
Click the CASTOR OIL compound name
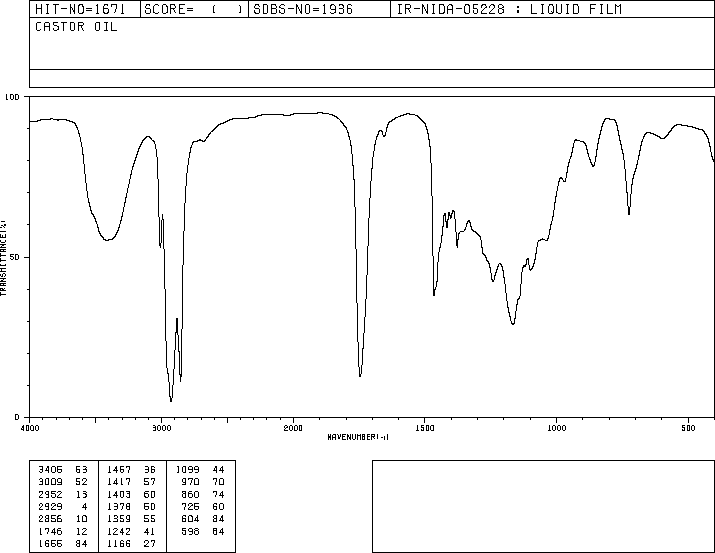76,27
